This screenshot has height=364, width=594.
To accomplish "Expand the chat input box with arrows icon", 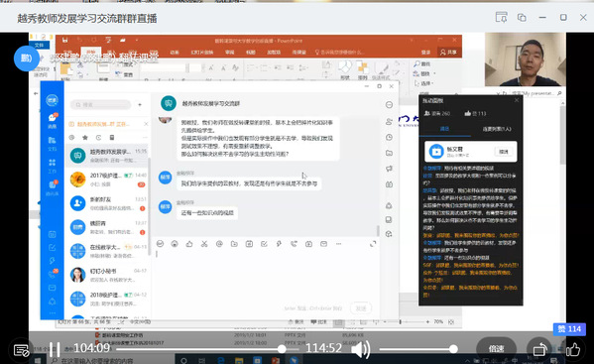I will (373, 244).
